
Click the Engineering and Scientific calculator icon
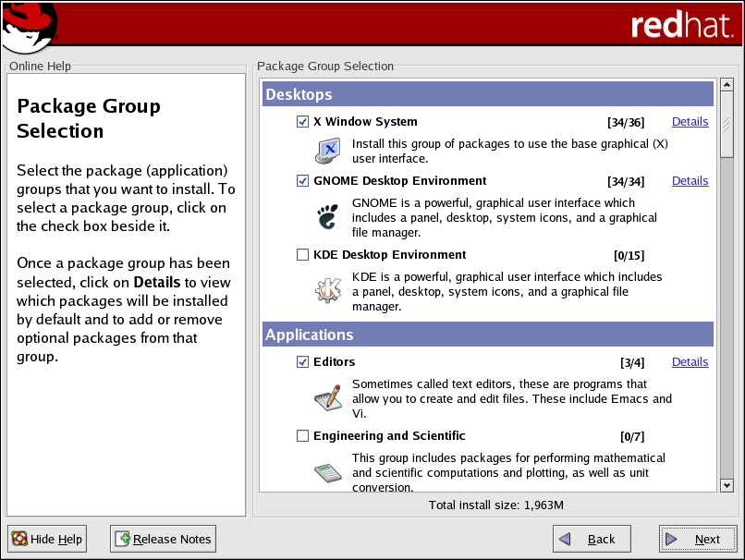pyautogui.click(x=328, y=471)
